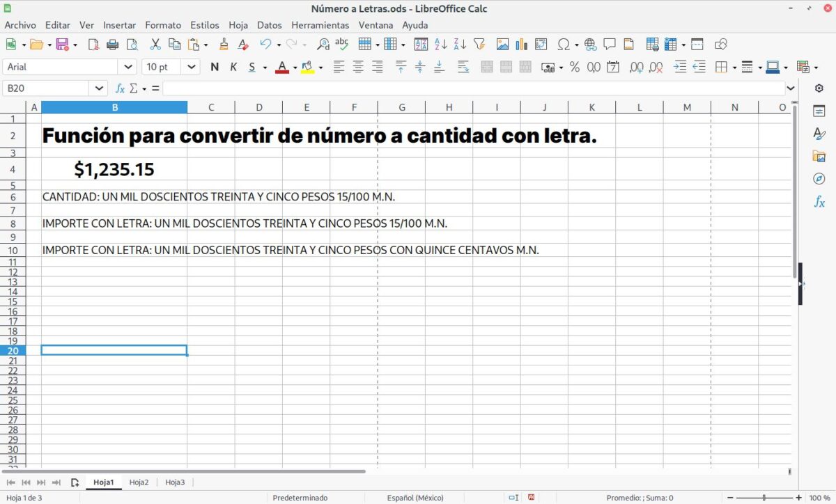Align cell text to the right
836x504 pixels.
coord(377,67)
